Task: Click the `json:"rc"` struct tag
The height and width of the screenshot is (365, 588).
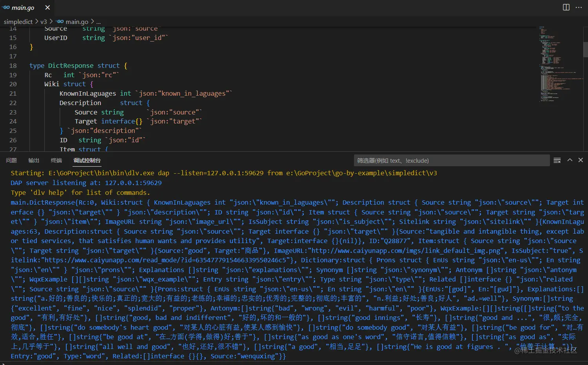Action: pos(99,75)
